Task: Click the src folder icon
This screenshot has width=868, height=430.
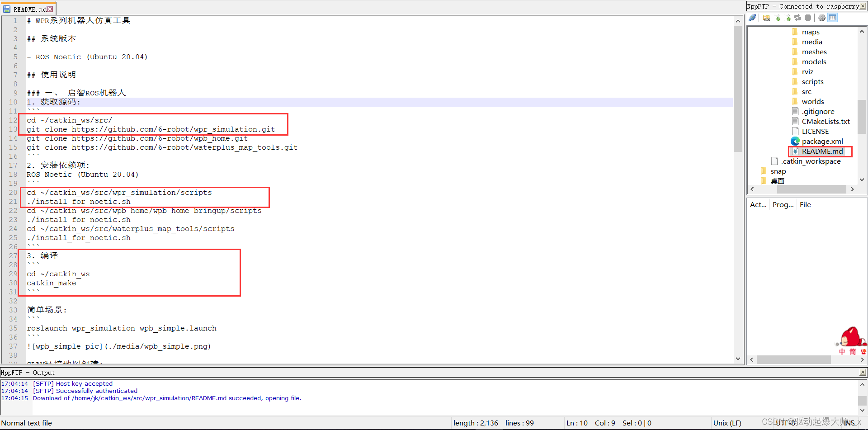Action: coord(795,91)
